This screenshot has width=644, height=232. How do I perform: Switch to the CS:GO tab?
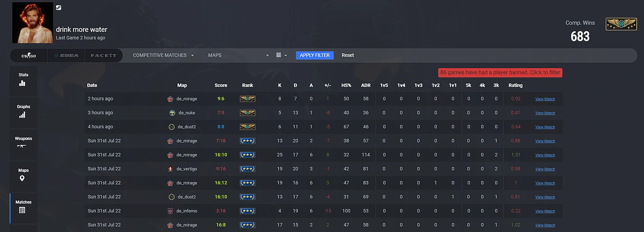pos(29,56)
